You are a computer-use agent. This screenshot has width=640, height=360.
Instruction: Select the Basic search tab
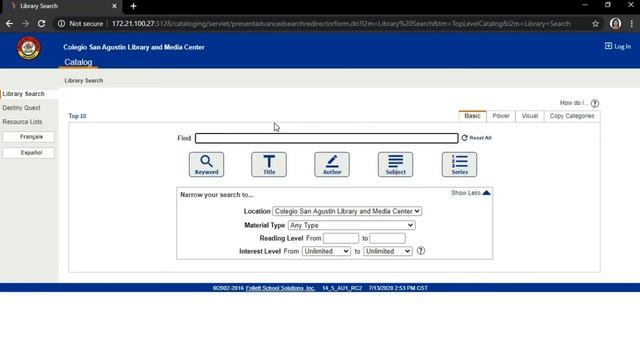click(x=472, y=116)
